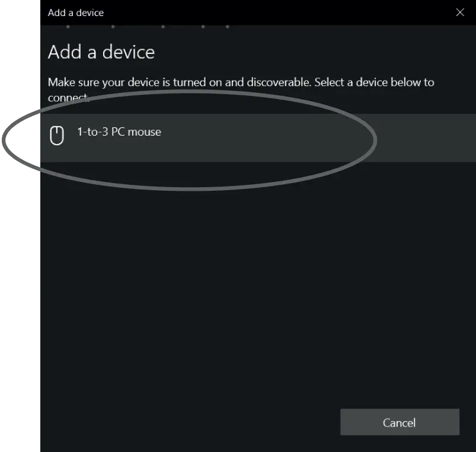This screenshot has width=476, height=452.
Task: Click the middle animated progress dot
Action: coord(163,27)
